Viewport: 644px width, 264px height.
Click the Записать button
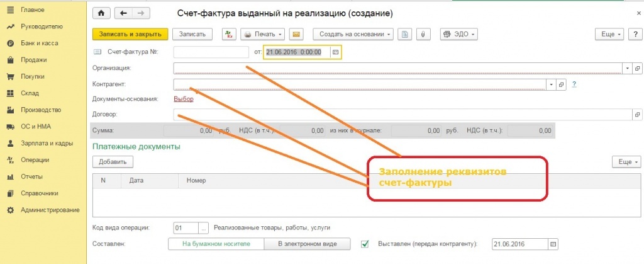pos(192,34)
